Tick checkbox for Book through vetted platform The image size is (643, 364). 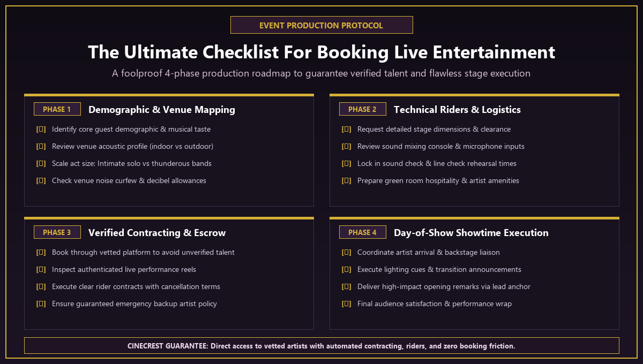point(41,253)
